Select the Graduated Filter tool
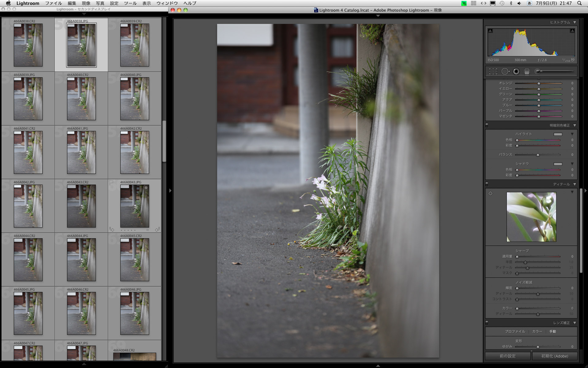 click(527, 71)
